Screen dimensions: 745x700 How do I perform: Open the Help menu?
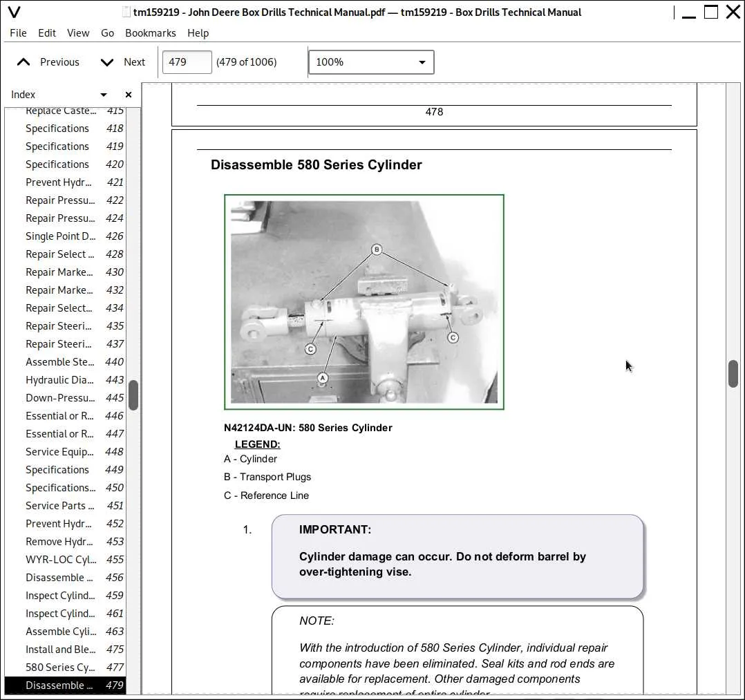198,32
